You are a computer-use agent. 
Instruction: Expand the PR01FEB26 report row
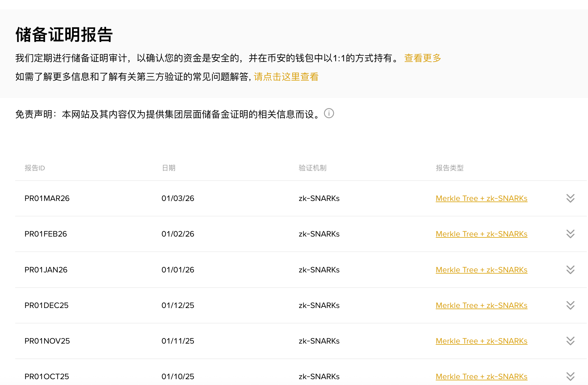point(570,234)
